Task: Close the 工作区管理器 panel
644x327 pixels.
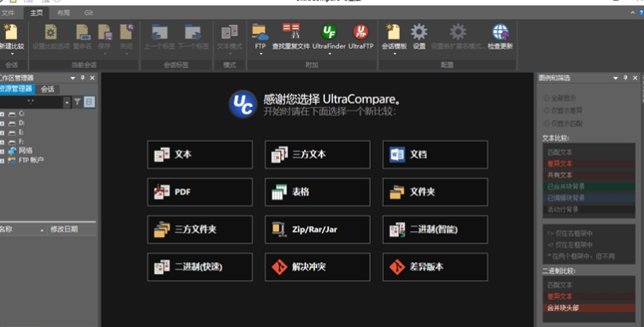Action: pos(92,78)
